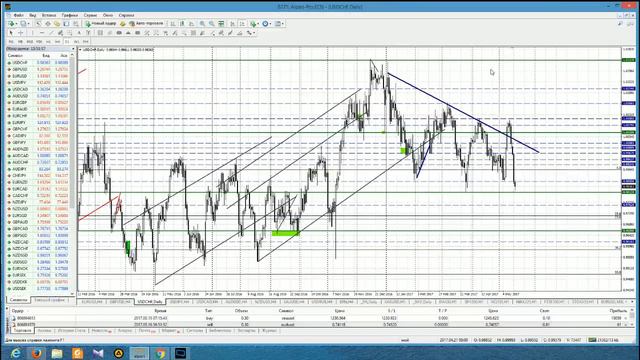The width and height of the screenshot is (640, 360).
Task: Open the Periods dropdown with clock icon
Action: (x=267, y=24)
